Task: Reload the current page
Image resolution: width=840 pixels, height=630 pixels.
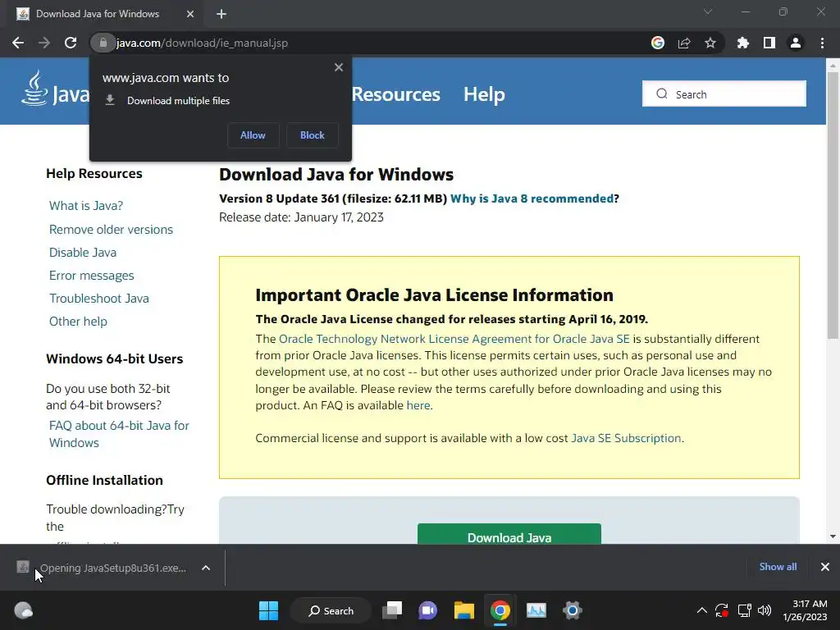Action: (x=71, y=43)
